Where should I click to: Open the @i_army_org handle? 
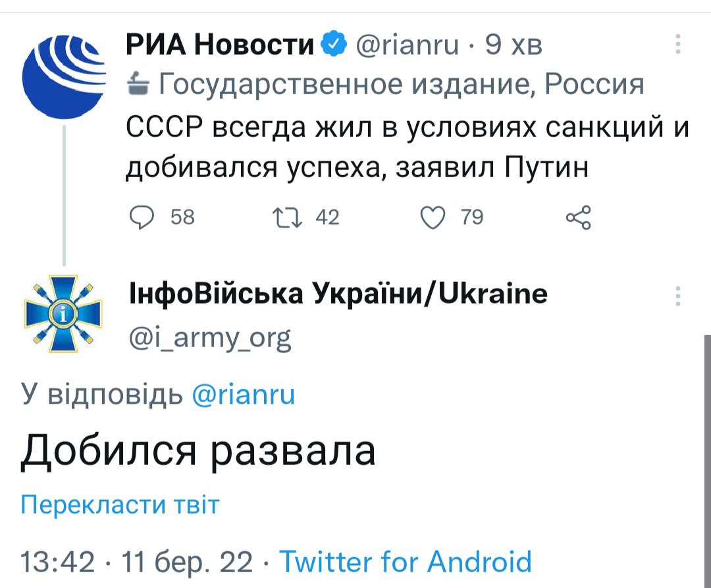(208, 337)
